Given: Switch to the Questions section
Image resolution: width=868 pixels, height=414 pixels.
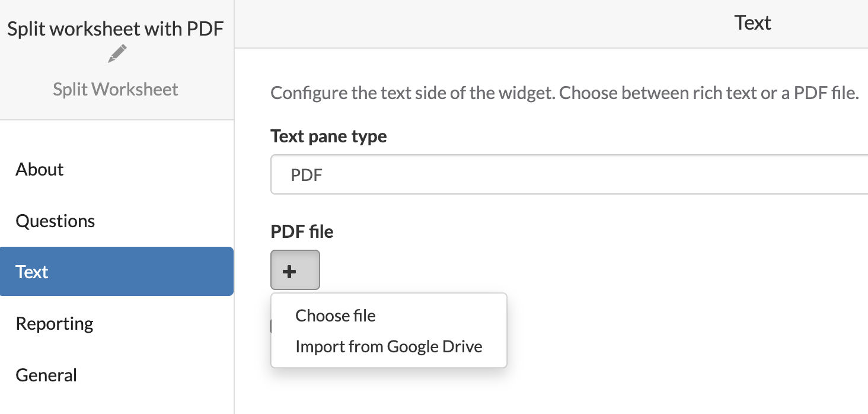Looking at the screenshot, I should pyautogui.click(x=55, y=221).
